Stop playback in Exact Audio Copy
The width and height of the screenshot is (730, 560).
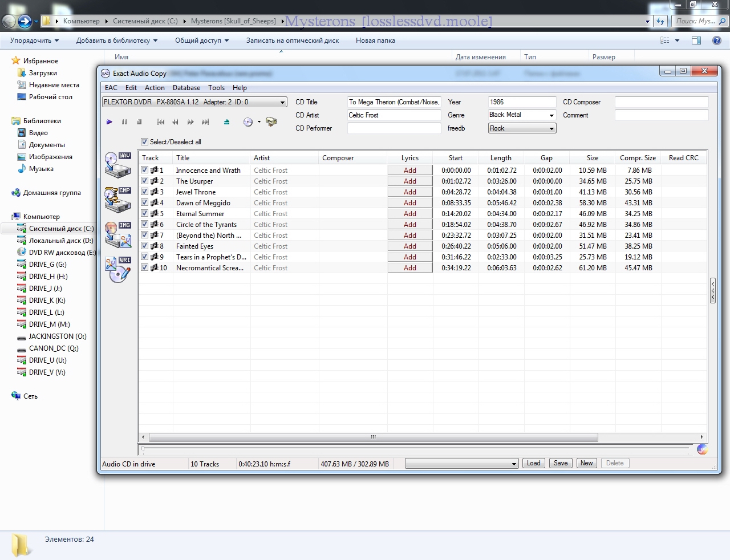[139, 122]
